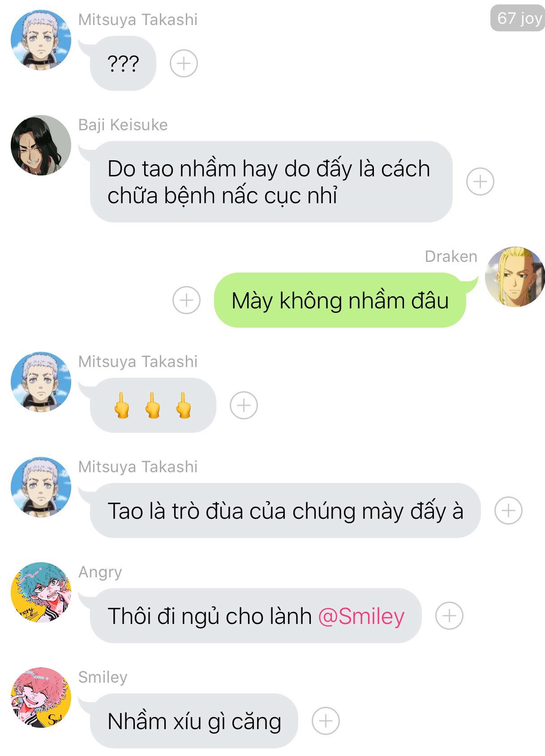Open Mitsuya Takashi's avatar beside "???"

point(41,40)
